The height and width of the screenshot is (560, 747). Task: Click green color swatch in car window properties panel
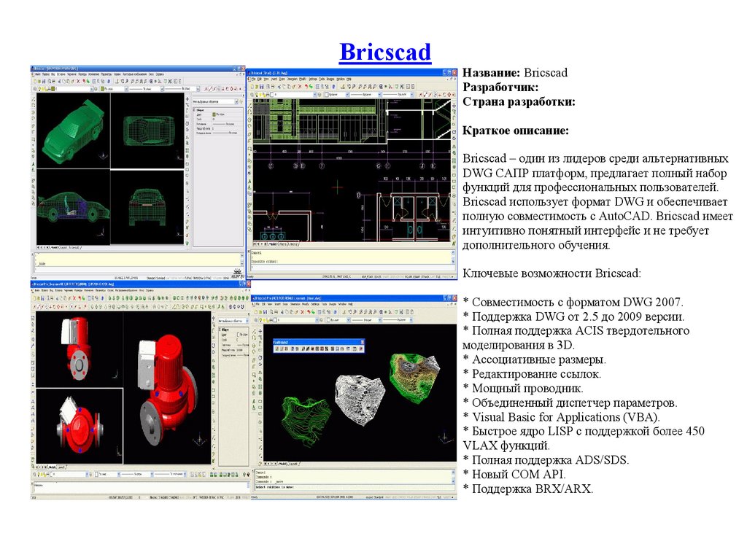[x=214, y=114]
